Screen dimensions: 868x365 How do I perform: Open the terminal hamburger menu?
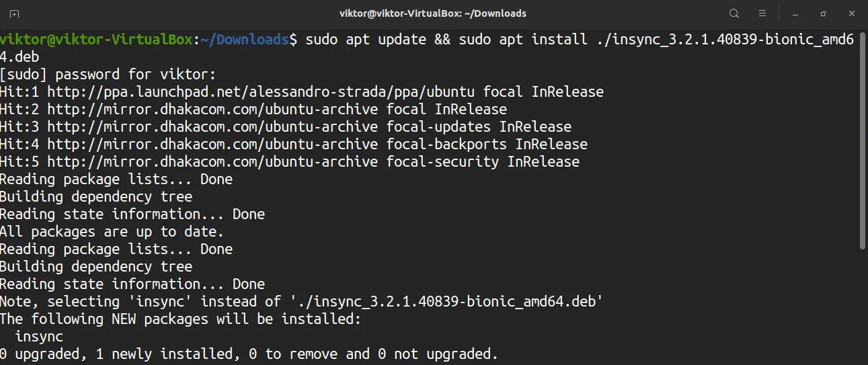(x=762, y=13)
